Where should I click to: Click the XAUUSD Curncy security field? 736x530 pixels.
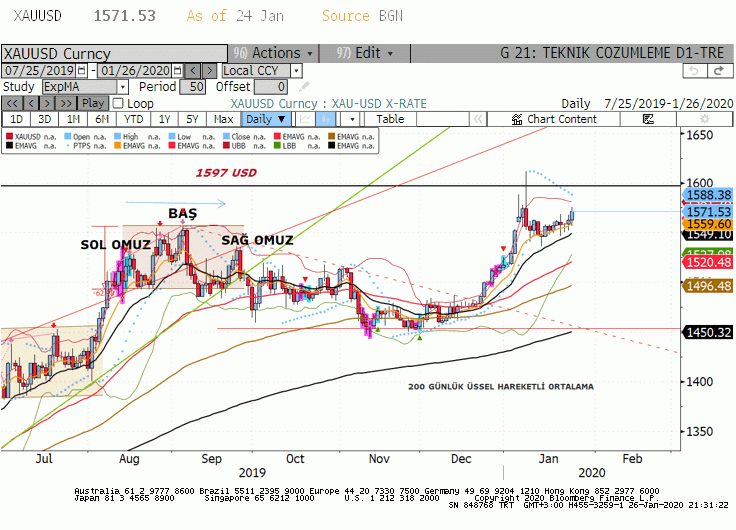[115, 54]
